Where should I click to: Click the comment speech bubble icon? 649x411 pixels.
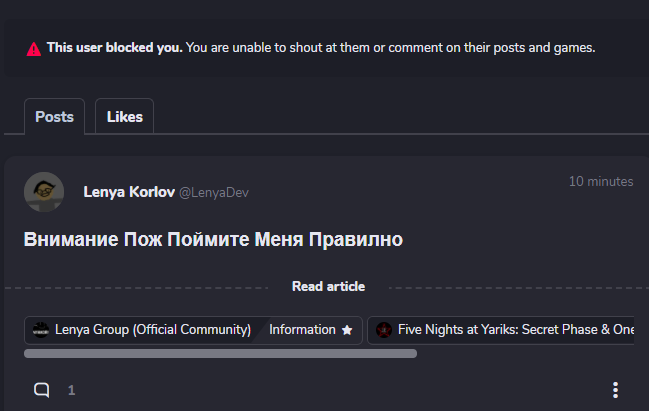pos(42,390)
